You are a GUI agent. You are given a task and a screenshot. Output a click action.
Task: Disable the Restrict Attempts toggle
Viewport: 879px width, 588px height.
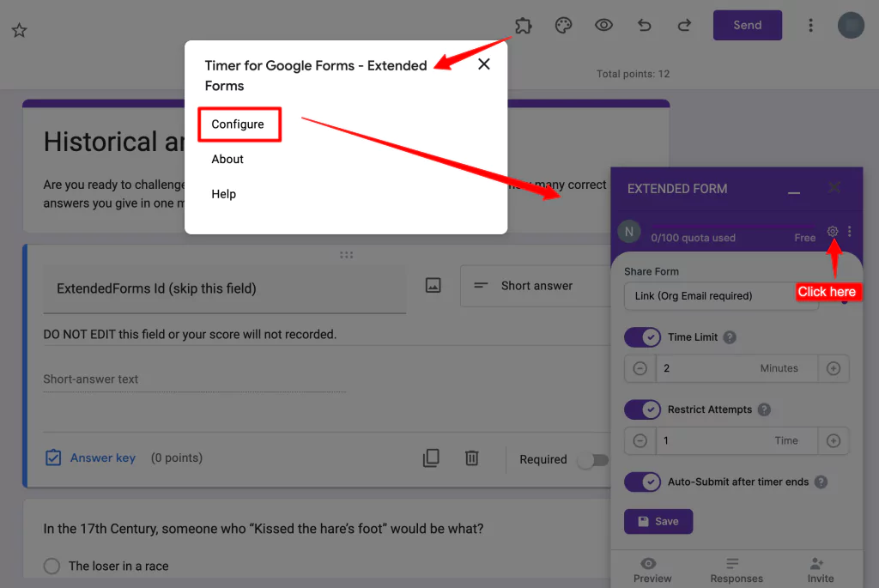(642, 409)
